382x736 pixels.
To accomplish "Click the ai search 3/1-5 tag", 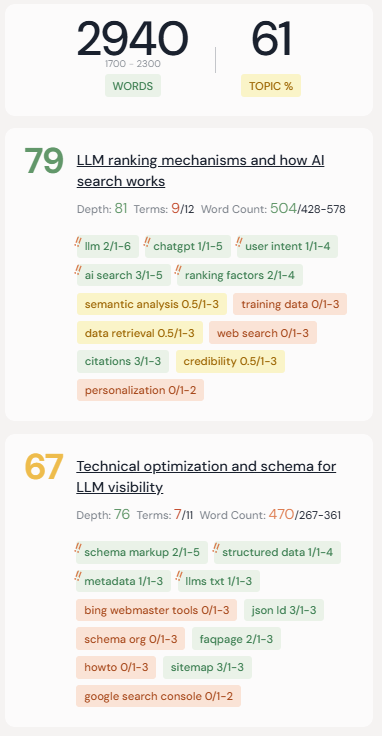I will tap(123, 275).
